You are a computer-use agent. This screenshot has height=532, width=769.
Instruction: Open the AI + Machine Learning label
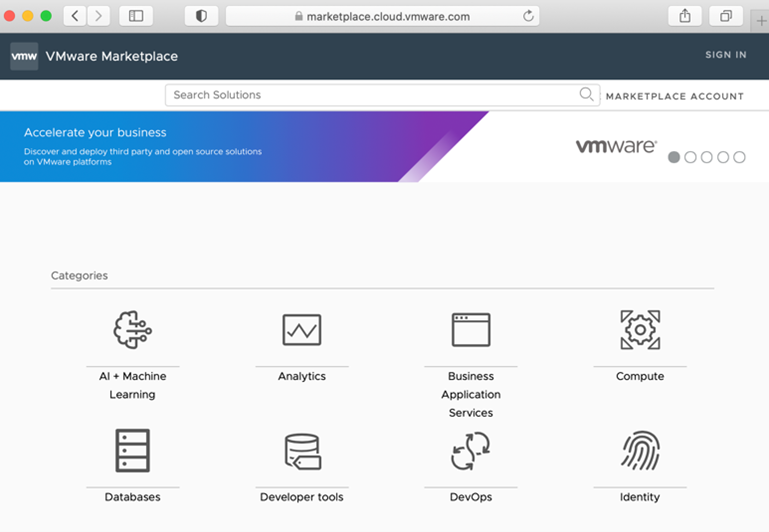click(x=132, y=385)
